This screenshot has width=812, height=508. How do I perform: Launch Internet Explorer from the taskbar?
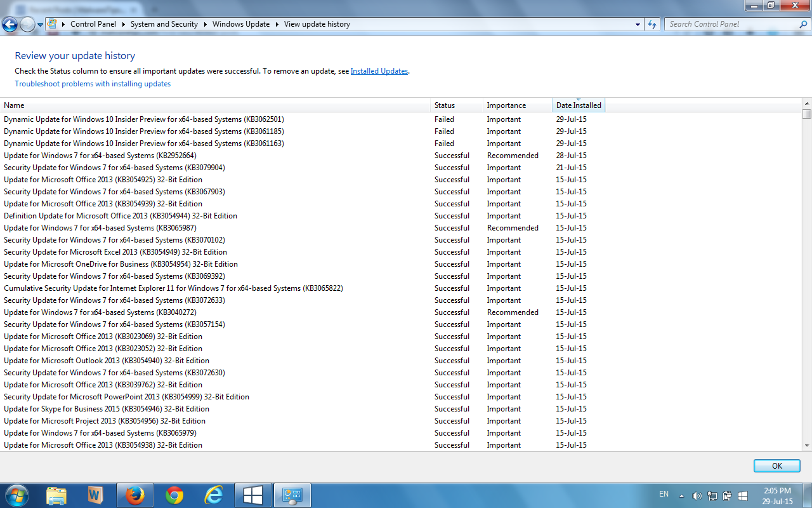pos(214,495)
